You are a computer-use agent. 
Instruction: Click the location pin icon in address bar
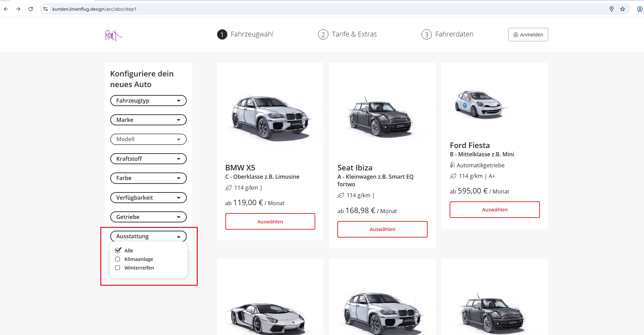612,9
